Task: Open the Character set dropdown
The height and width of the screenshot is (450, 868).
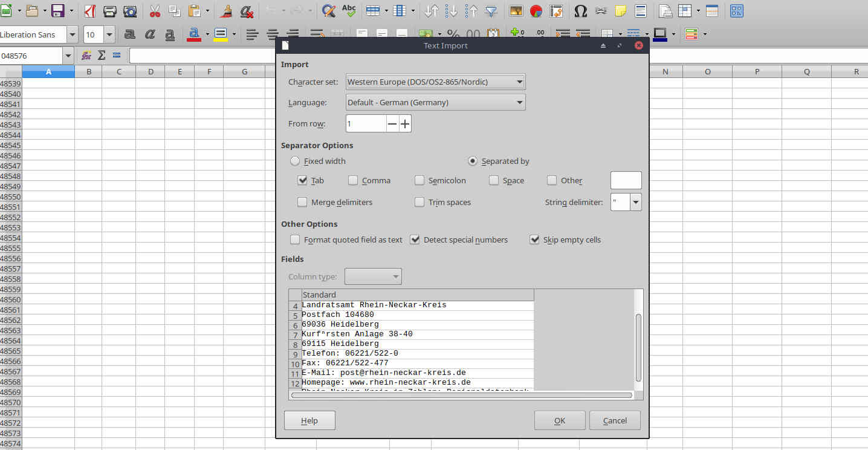Action: click(x=435, y=82)
